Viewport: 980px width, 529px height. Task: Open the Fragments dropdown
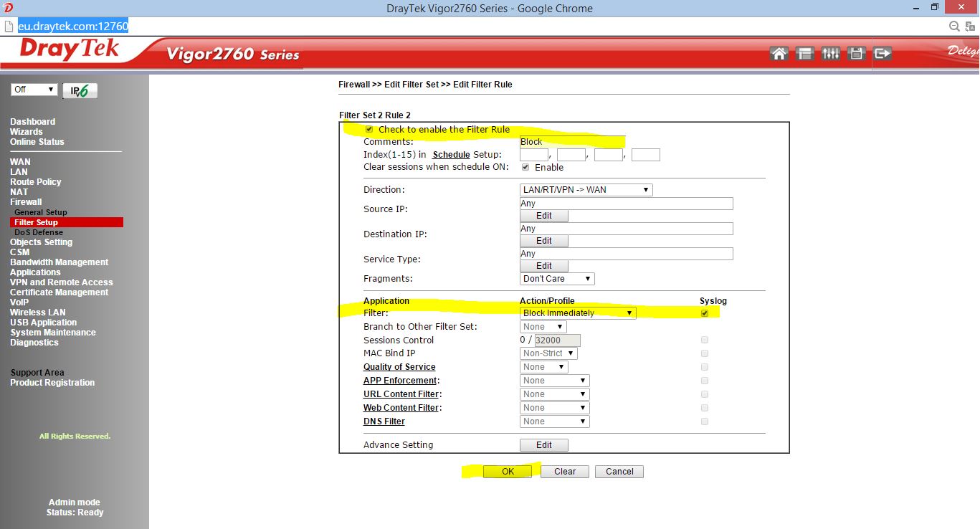point(557,279)
